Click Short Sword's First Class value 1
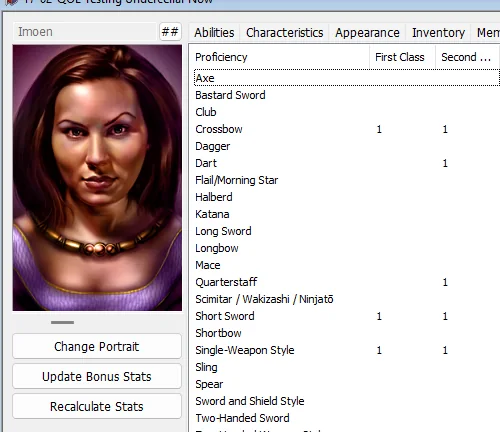 coord(379,316)
